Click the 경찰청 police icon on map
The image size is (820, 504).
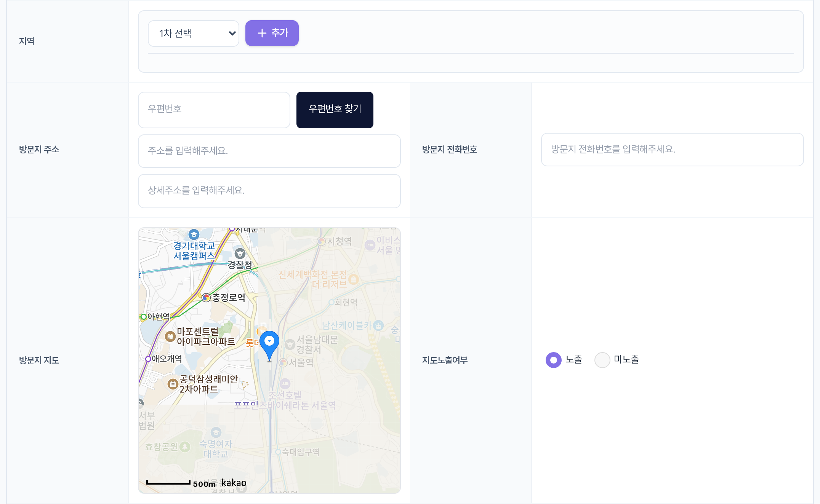(240, 253)
